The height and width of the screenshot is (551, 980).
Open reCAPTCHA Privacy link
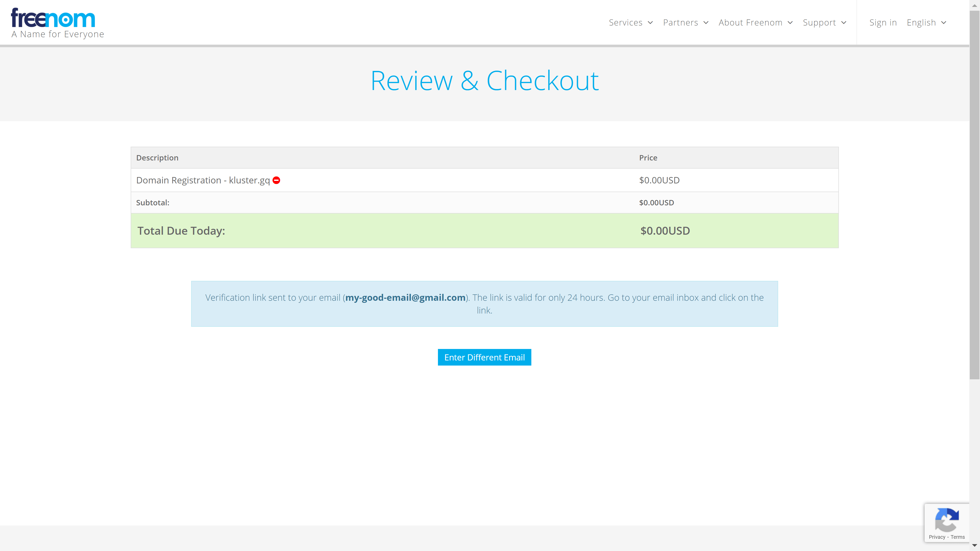click(937, 537)
